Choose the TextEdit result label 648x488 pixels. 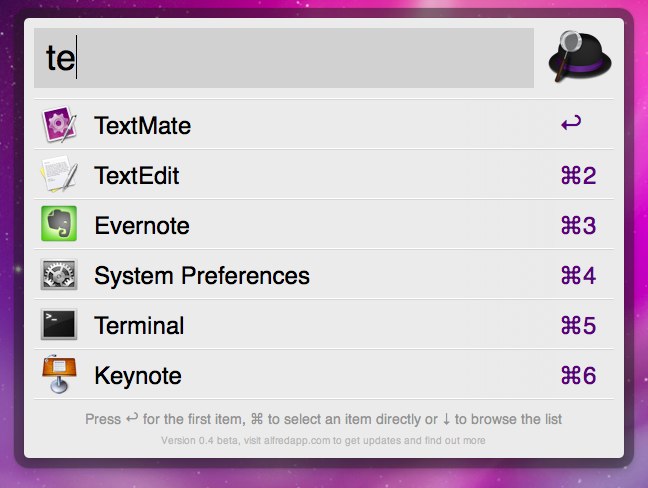(x=137, y=176)
